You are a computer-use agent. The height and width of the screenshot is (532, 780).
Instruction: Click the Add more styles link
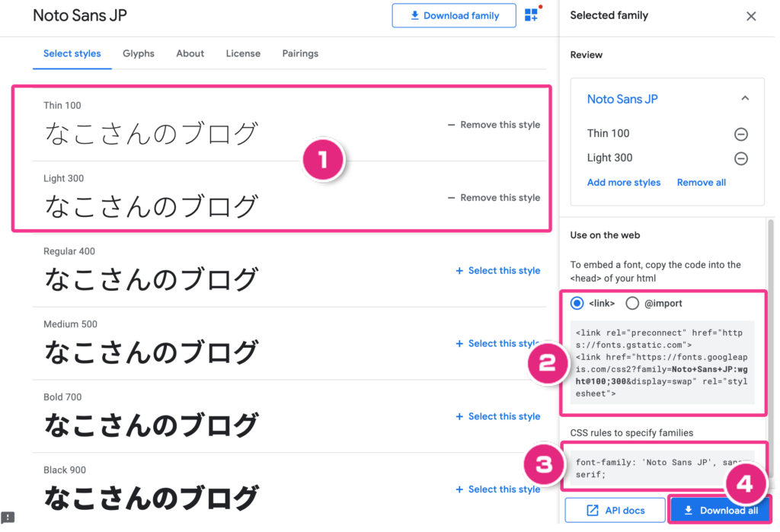pos(624,183)
